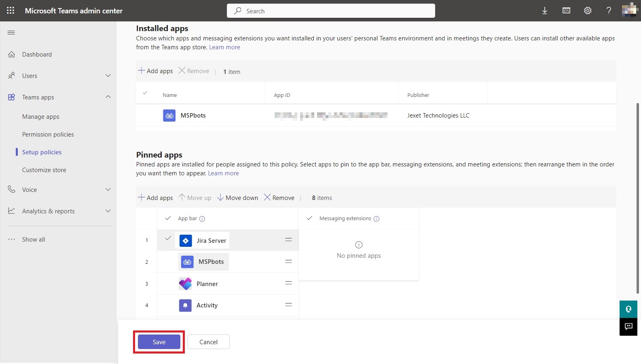The width and height of the screenshot is (641, 364).
Task: Collapse the navigation with hamburger icon
Action: click(x=11, y=32)
